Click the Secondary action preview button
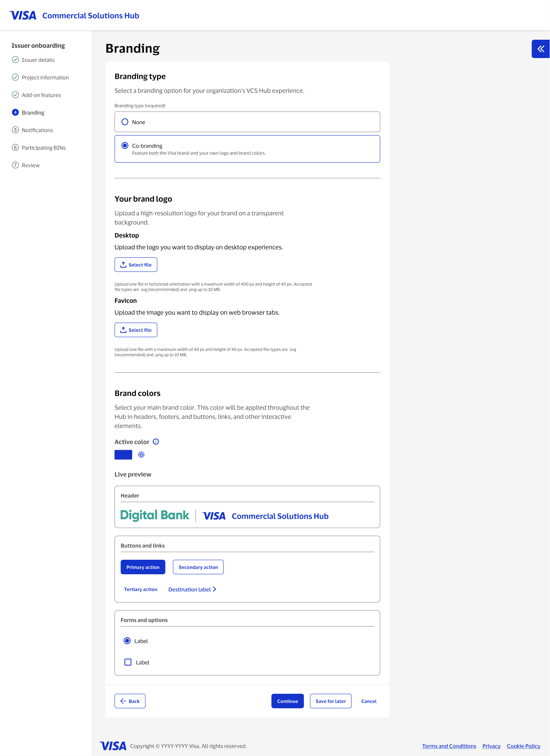The width and height of the screenshot is (550, 756). coord(198,567)
